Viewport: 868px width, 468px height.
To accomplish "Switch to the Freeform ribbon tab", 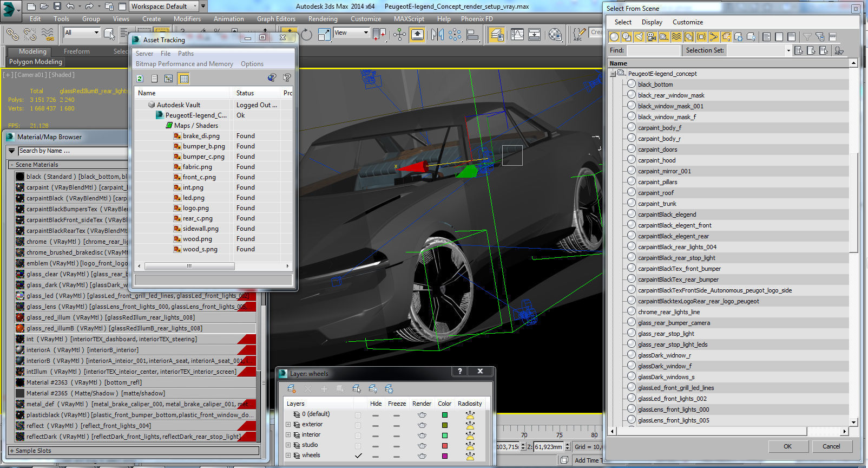I will pyautogui.click(x=77, y=51).
